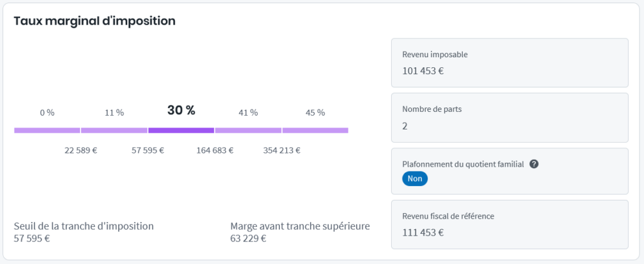644x264 pixels.
Task: Select the 41 % tax bracket bar segment
Action: point(248,130)
